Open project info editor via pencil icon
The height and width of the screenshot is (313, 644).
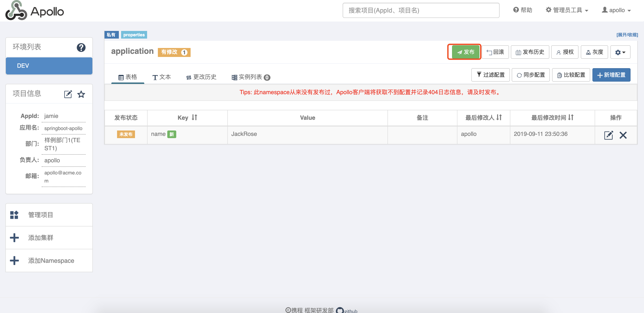tap(68, 94)
